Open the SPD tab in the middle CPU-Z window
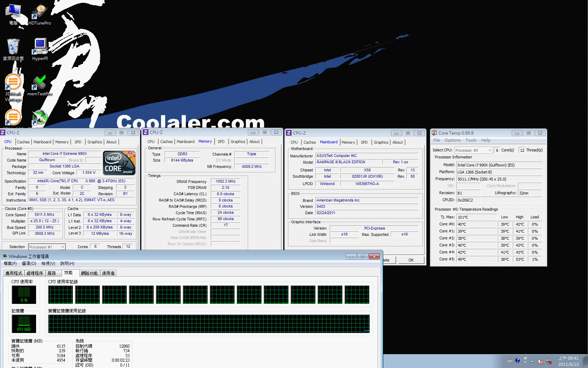Image resolution: width=588 pixels, height=368 pixels. 221,142
